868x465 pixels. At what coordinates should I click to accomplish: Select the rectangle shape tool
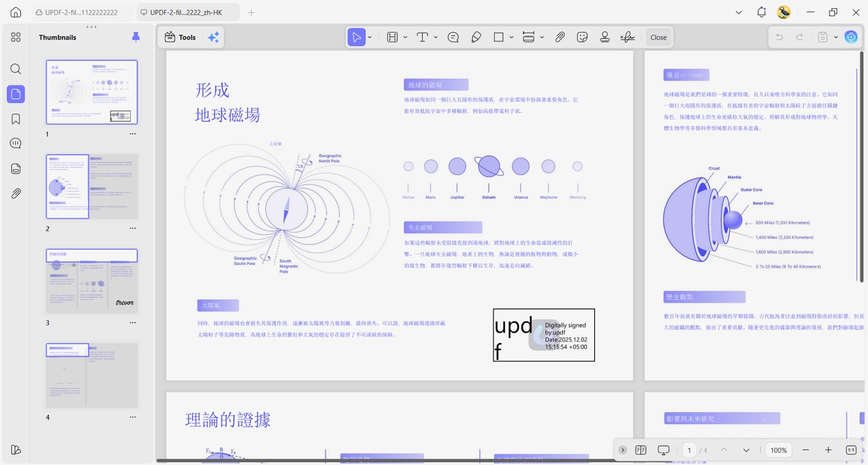click(499, 37)
